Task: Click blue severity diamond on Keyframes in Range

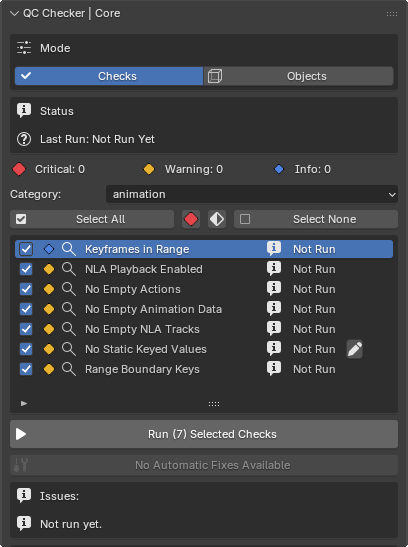Action: (x=49, y=249)
